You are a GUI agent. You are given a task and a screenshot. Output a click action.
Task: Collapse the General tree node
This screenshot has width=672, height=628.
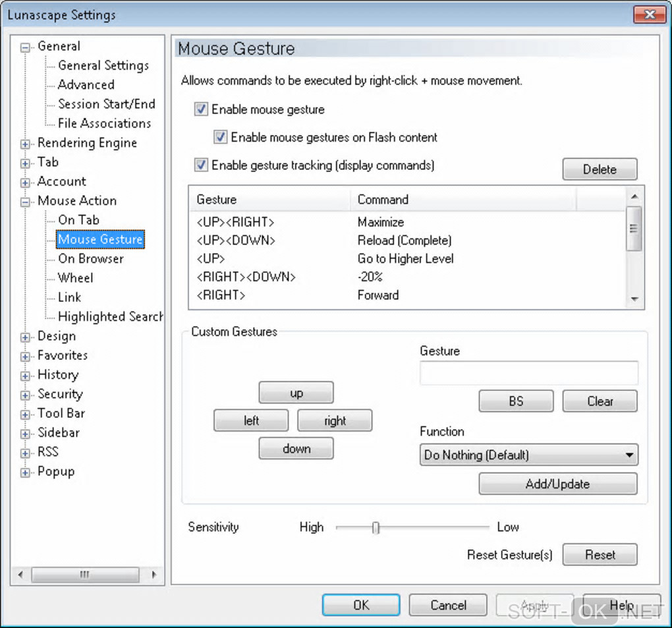pos(25,47)
